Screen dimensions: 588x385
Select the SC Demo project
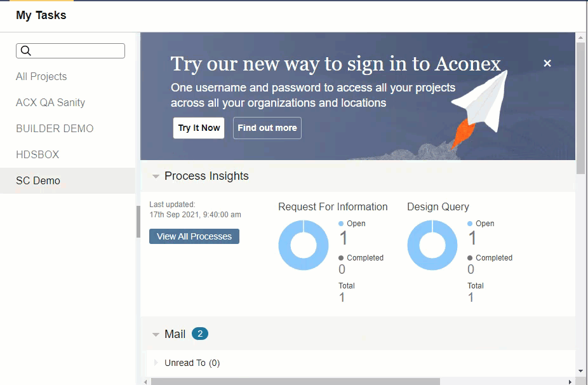pyautogui.click(x=38, y=180)
